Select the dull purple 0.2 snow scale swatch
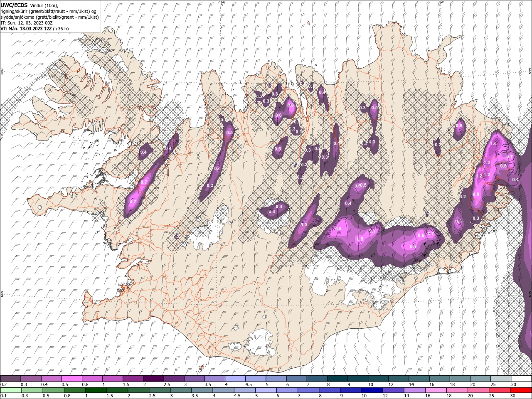This screenshot has width=532, height=399. [11, 379]
